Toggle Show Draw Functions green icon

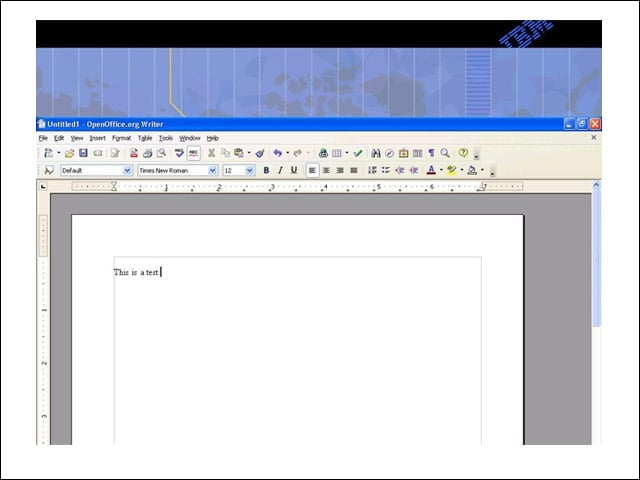click(x=358, y=153)
